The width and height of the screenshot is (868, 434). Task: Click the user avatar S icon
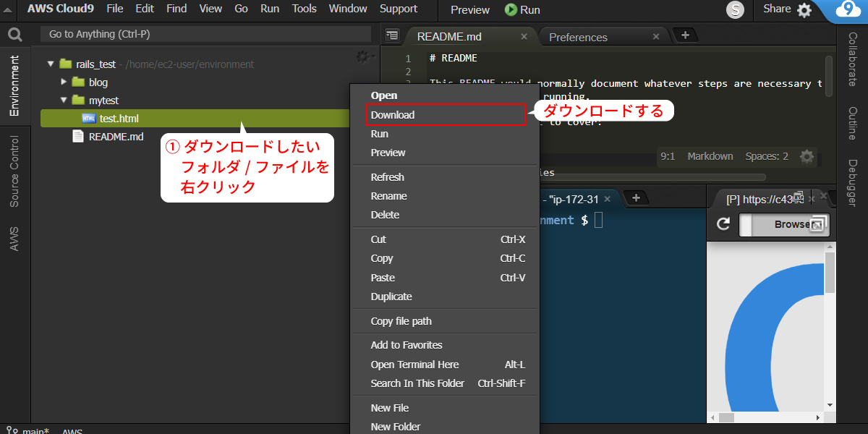click(x=736, y=10)
